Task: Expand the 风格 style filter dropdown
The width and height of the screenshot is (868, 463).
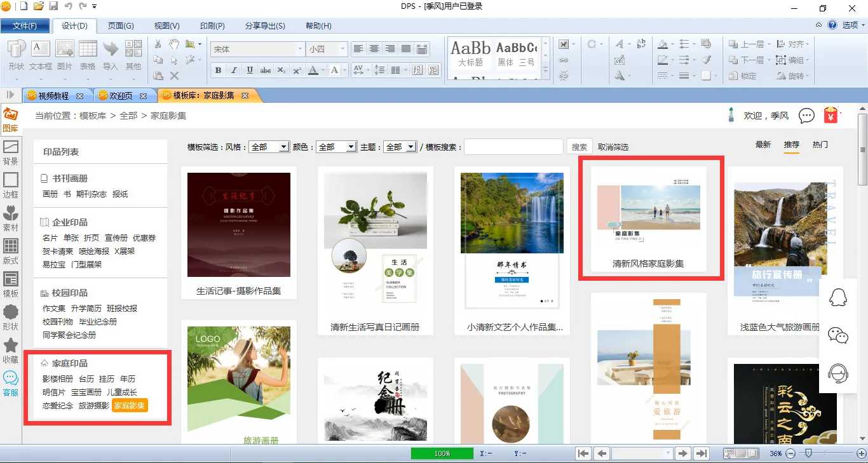Action: [x=269, y=147]
